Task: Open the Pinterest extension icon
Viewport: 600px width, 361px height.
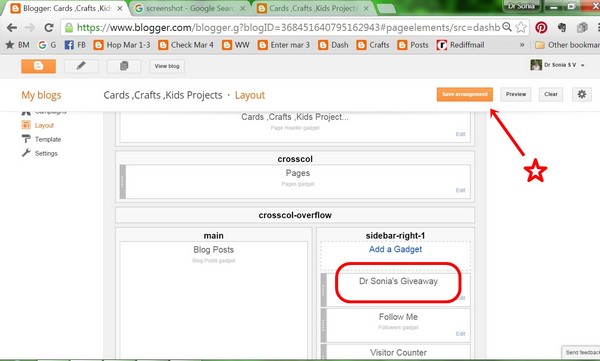Action: 541,27
